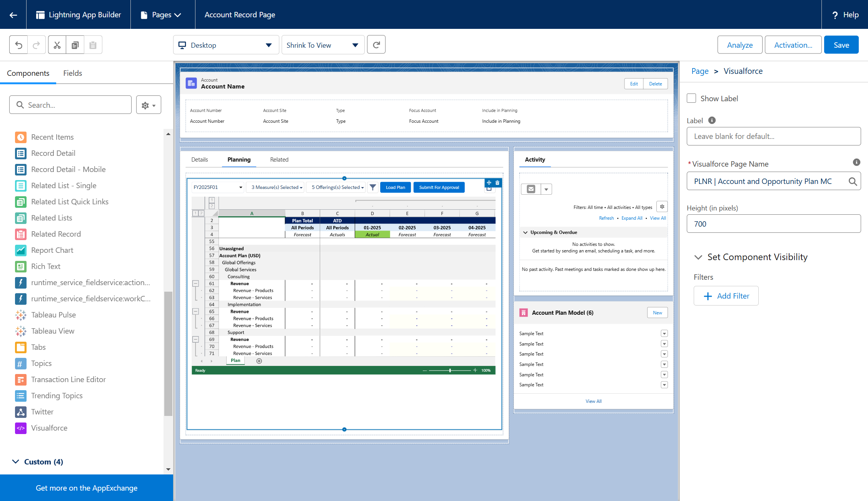Click the filter funnel icon in the plan

(372, 187)
